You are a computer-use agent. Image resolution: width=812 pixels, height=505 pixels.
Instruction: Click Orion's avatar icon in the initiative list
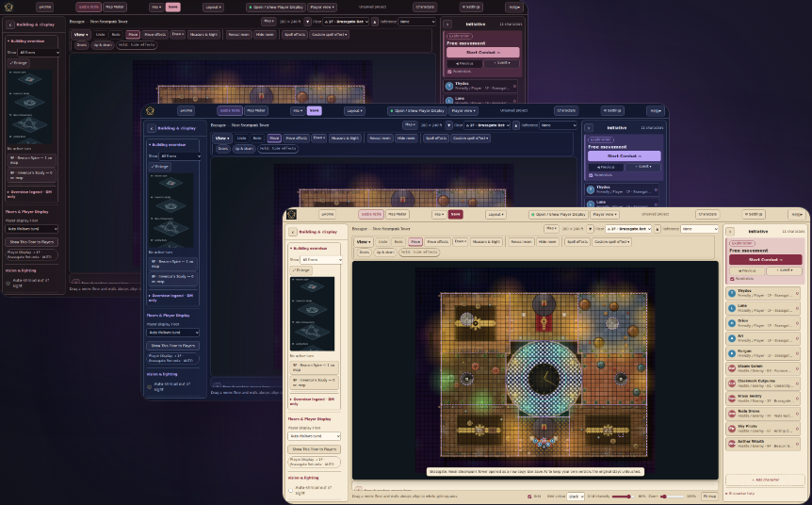(732, 323)
